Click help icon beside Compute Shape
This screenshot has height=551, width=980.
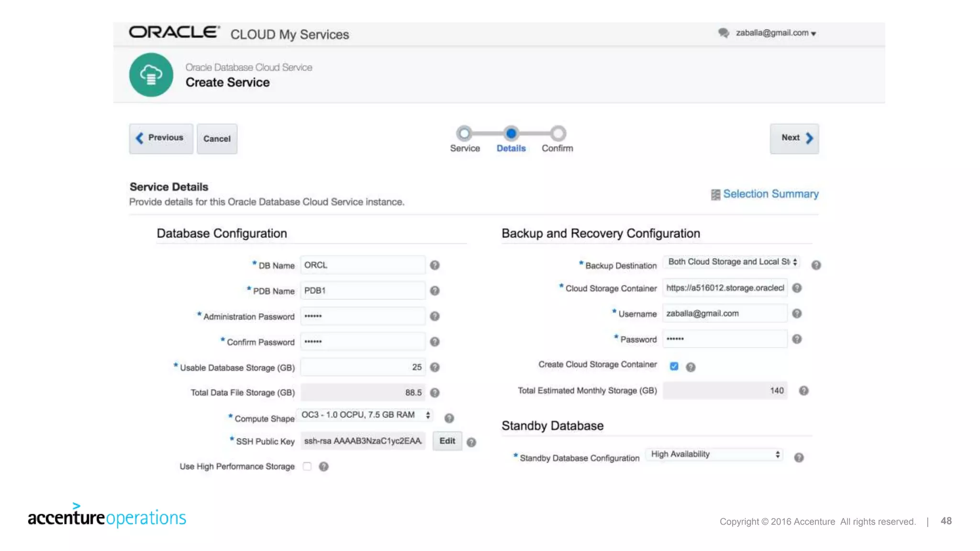click(x=449, y=418)
